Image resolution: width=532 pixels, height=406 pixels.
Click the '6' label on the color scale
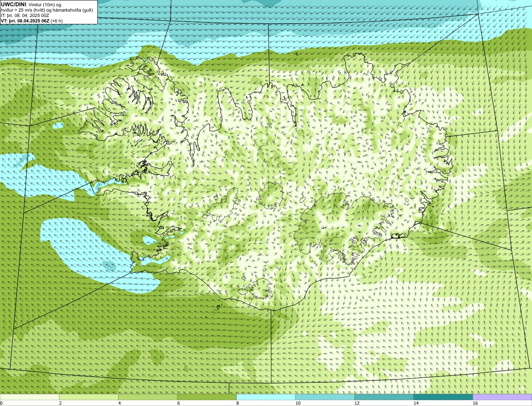point(178,403)
